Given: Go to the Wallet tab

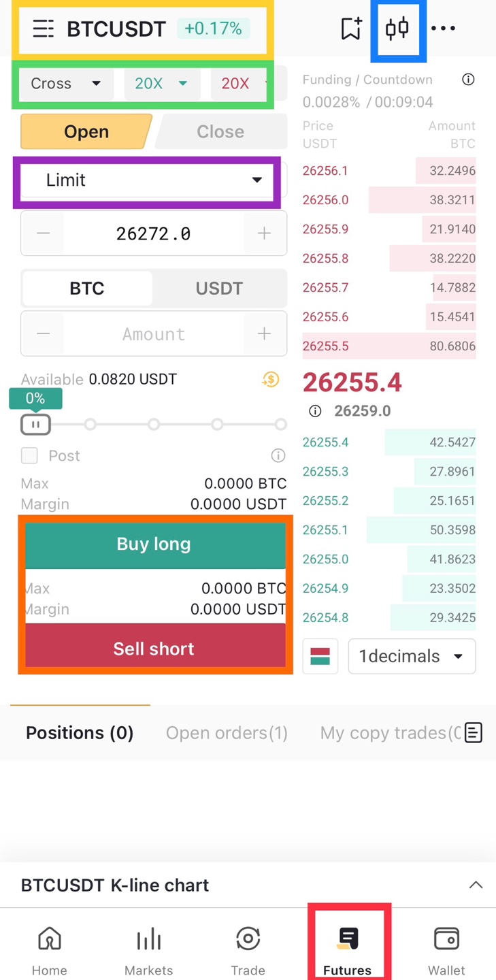Looking at the screenshot, I should [x=447, y=949].
